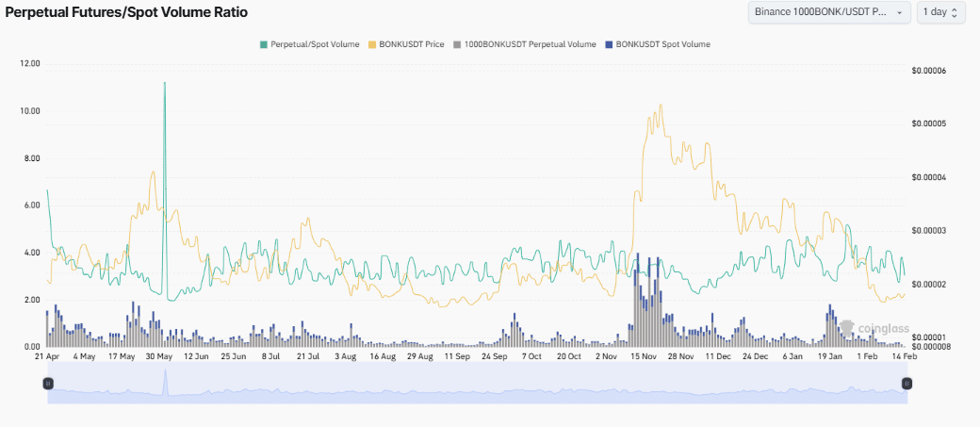Image resolution: width=980 pixels, height=427 pixels.
Task: Open the Binance 1000BONK/USDT pair dropdown
Action: (x=828, y=12)
